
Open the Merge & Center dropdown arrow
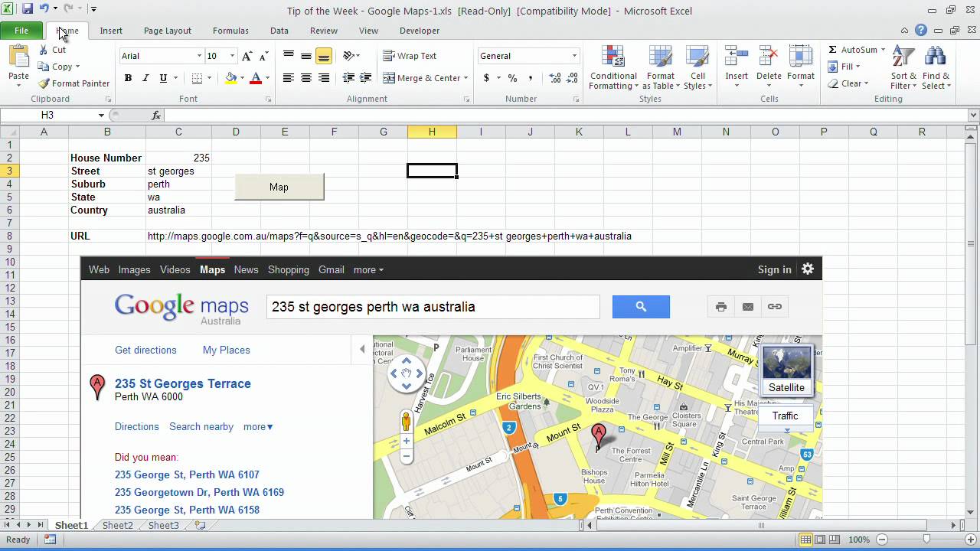[466, 78]
